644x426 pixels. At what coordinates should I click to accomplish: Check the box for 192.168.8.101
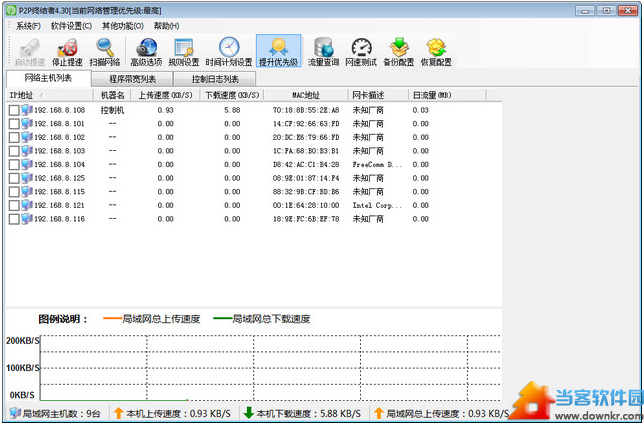(x=14, y=124)
